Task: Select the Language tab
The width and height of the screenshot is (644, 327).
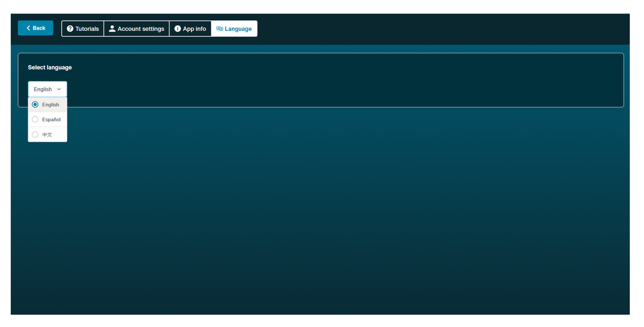Action: coord(234,29)
